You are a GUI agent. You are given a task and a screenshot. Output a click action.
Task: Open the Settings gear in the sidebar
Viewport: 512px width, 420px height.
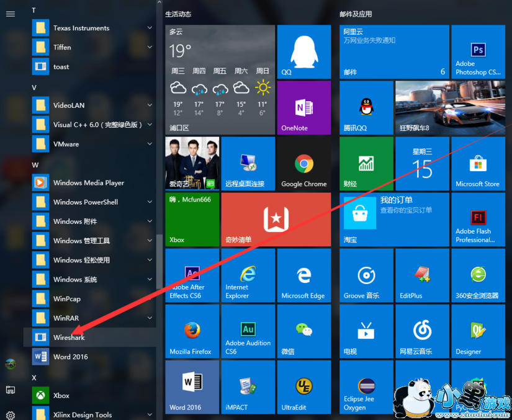(10, 415)
